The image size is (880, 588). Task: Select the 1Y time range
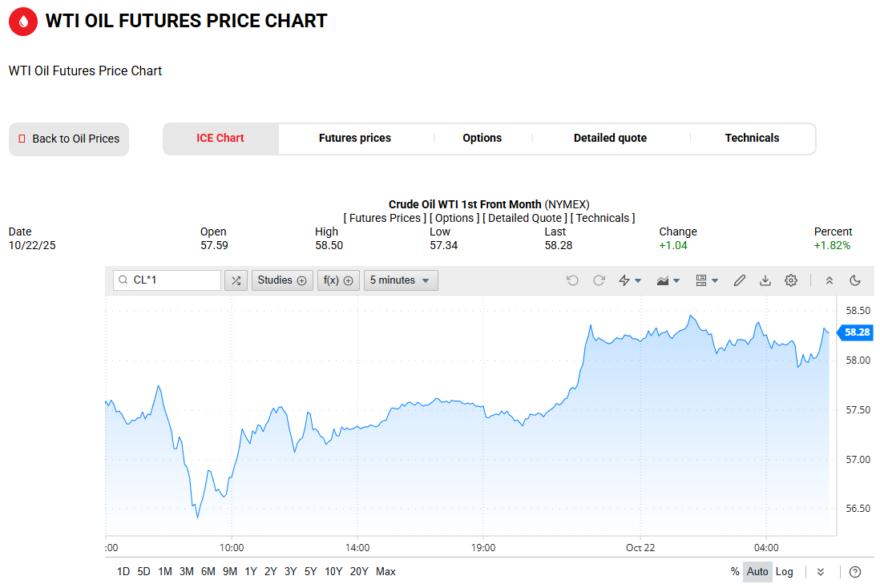(x=251, y=571)
